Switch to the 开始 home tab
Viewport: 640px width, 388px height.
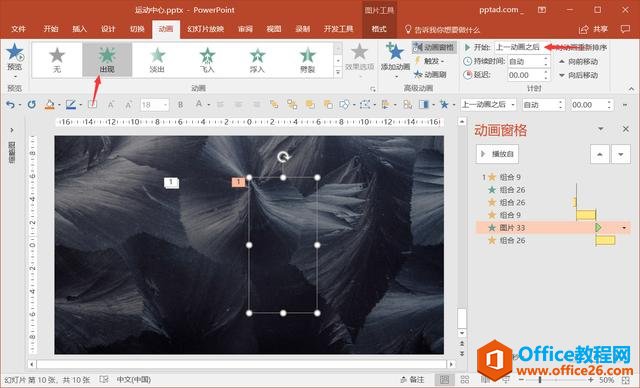[x=51, y=29]
